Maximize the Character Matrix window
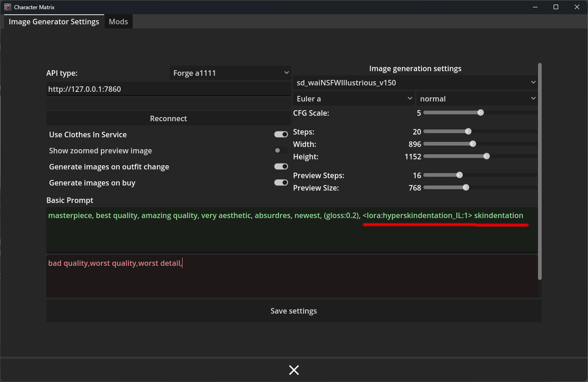This screenshot has width=588, height=382. (x=556, y=7)
